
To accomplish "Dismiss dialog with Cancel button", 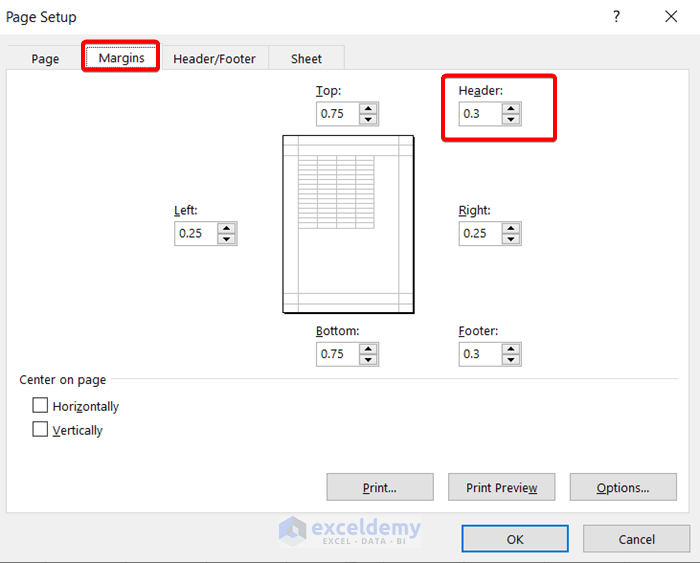I will click(637, 539).
